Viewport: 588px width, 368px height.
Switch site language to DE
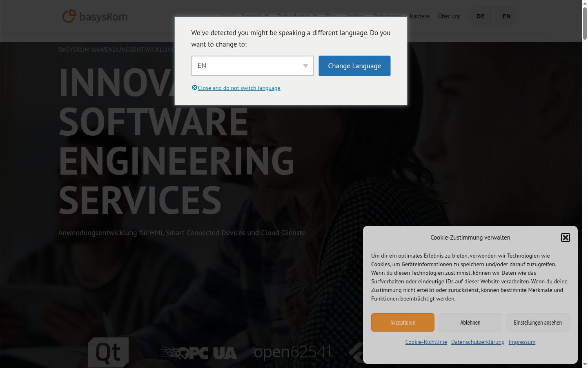point(480,16)
